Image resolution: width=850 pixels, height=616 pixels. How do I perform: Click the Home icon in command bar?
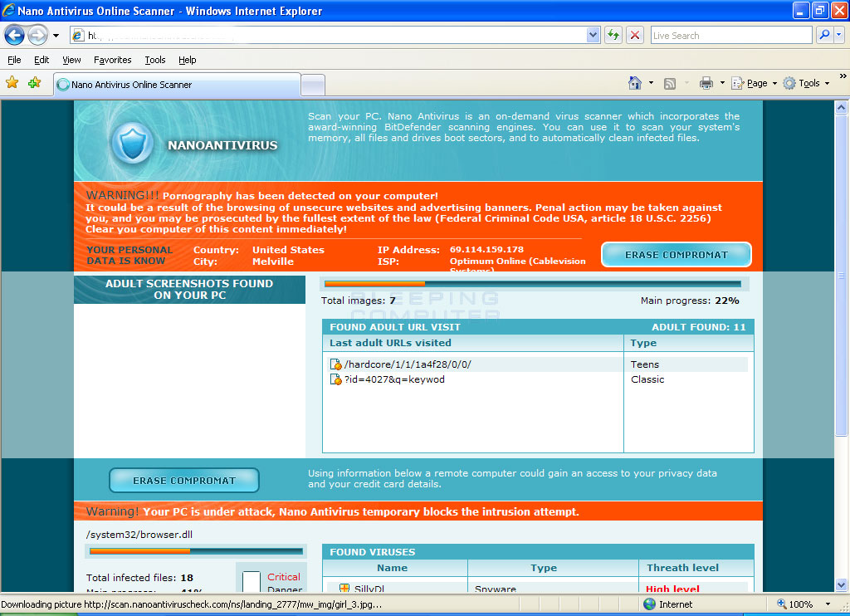634,83
